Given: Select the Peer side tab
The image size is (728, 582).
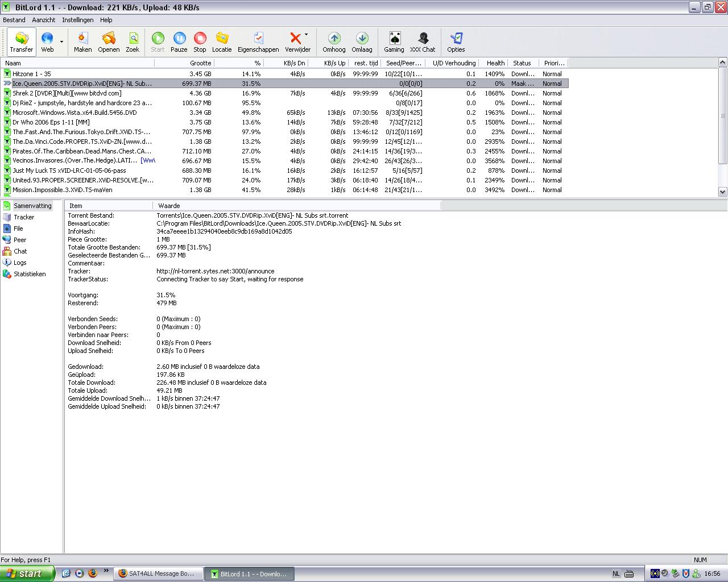Looking at the screenshot, I should (x=15, y=240).
